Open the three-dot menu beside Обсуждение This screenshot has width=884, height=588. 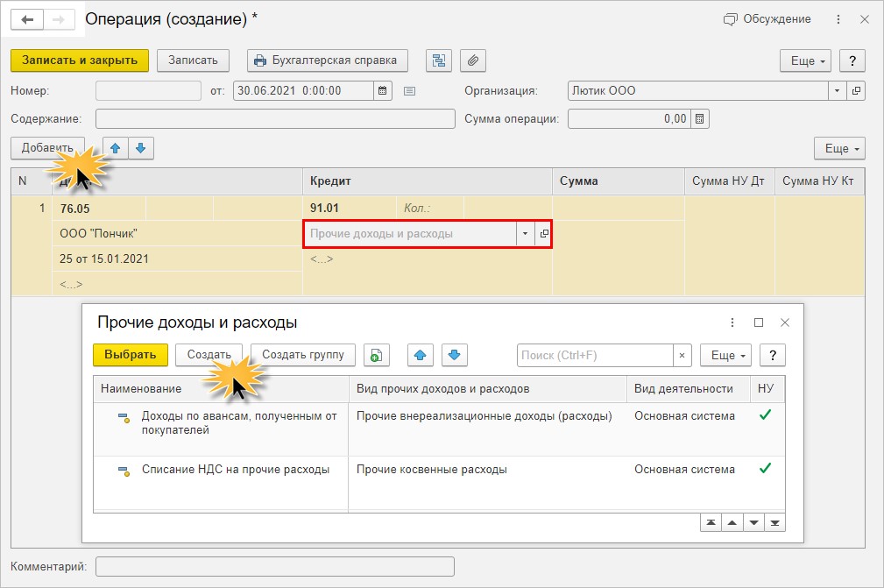click(838, 20)
